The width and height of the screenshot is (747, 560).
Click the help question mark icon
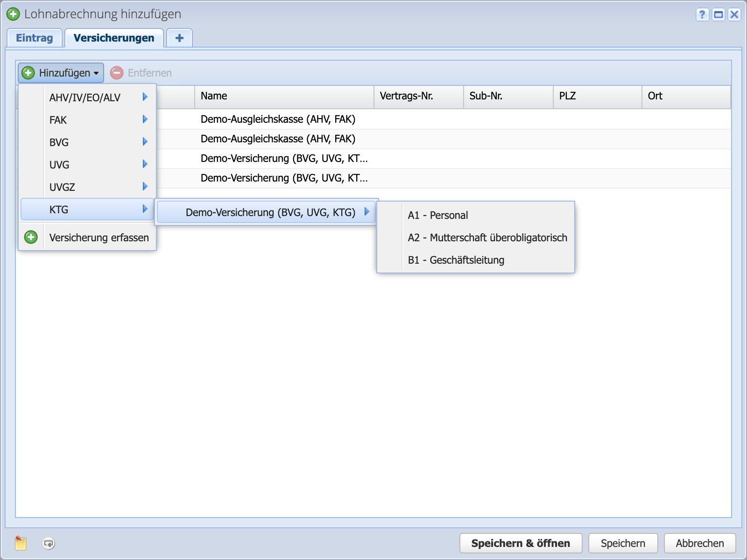[702, 14]
